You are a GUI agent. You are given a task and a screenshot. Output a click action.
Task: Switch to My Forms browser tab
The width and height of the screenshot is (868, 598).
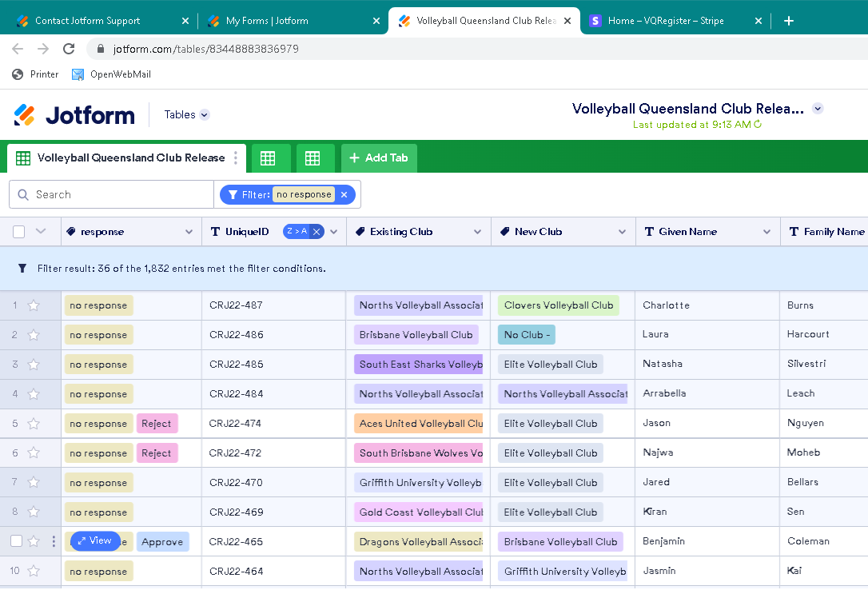coord(267,21)
